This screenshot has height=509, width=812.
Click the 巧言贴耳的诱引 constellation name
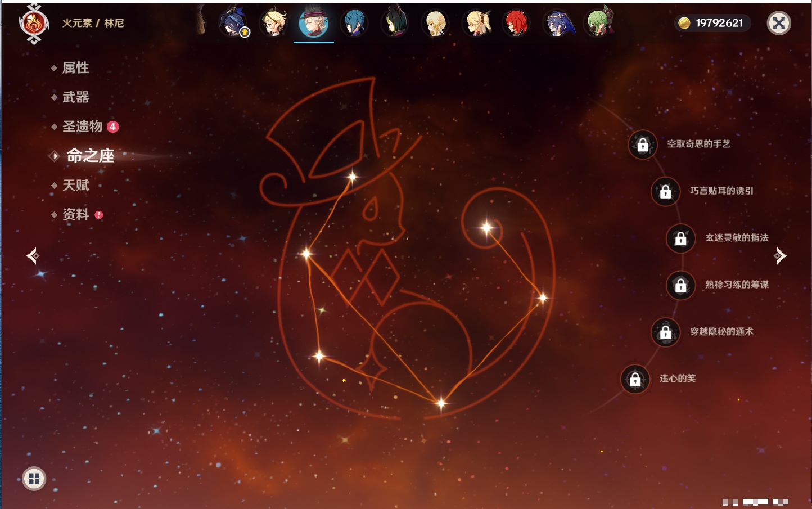(x=722, y=191)
